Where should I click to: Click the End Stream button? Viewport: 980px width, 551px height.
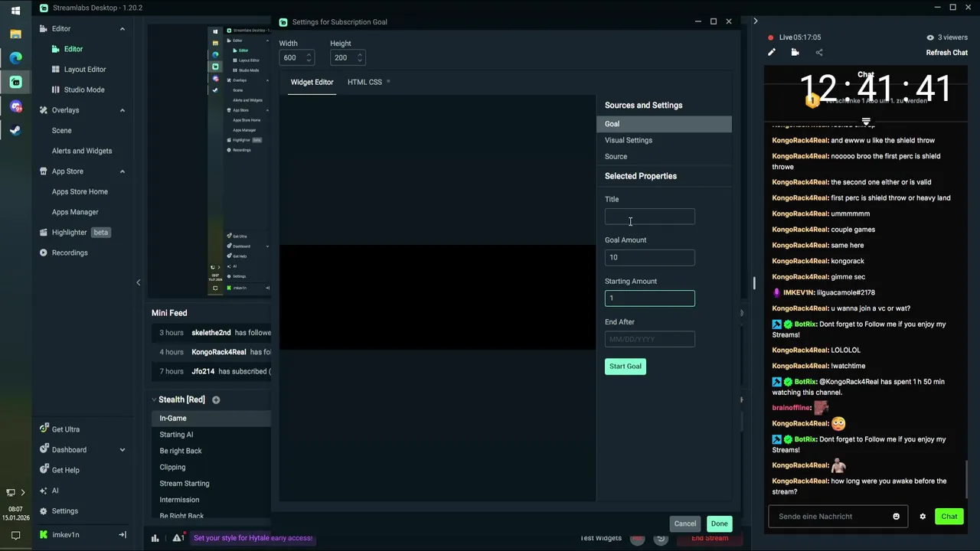(x=710, y=538)
